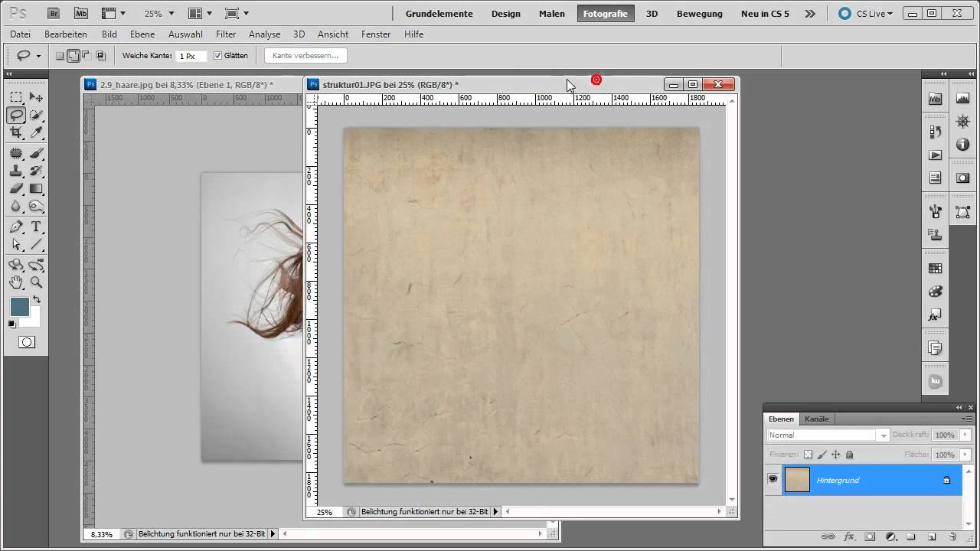
Task: Open the Histogram panel icon
Action: [x=962, y=99]
